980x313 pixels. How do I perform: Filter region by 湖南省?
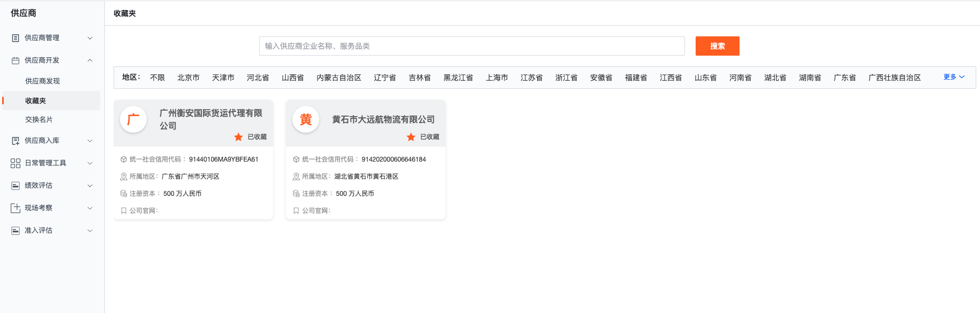pos(810,78)
